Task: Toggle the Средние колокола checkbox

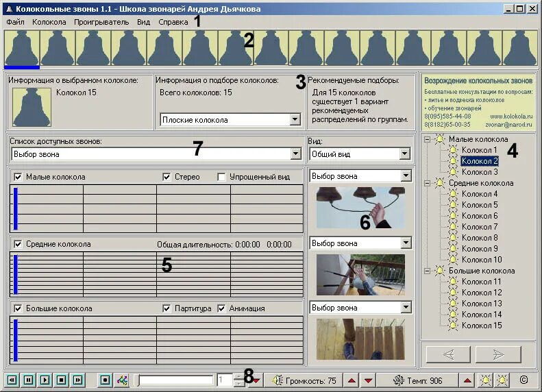Action: tap(18, 244)
